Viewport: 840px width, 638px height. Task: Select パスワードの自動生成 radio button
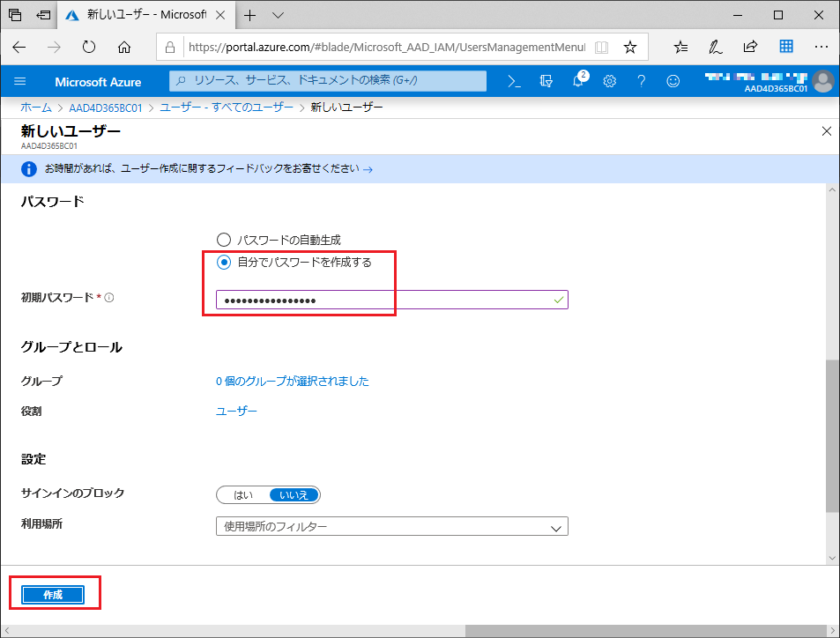click(224, 239)
